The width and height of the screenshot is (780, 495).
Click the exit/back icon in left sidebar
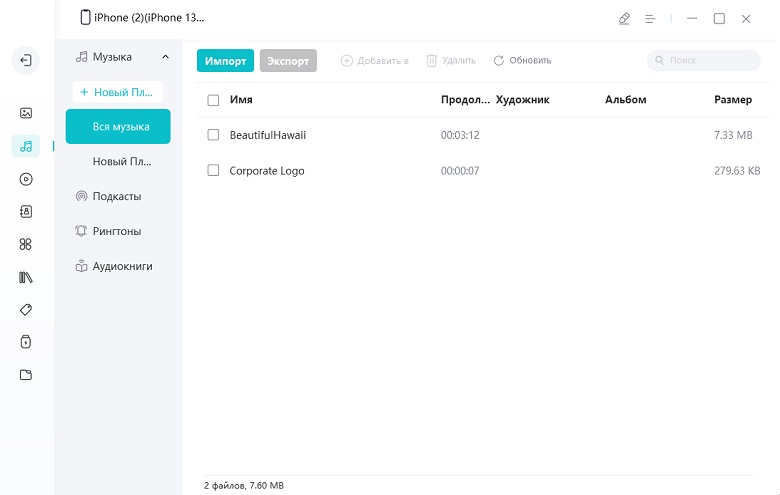click(x=25, y=60)
